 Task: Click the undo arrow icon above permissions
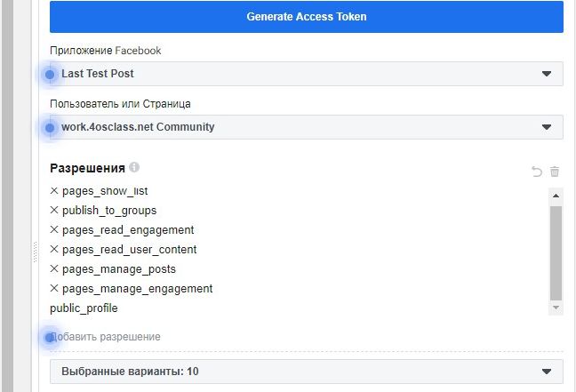(x=537, y=172)
